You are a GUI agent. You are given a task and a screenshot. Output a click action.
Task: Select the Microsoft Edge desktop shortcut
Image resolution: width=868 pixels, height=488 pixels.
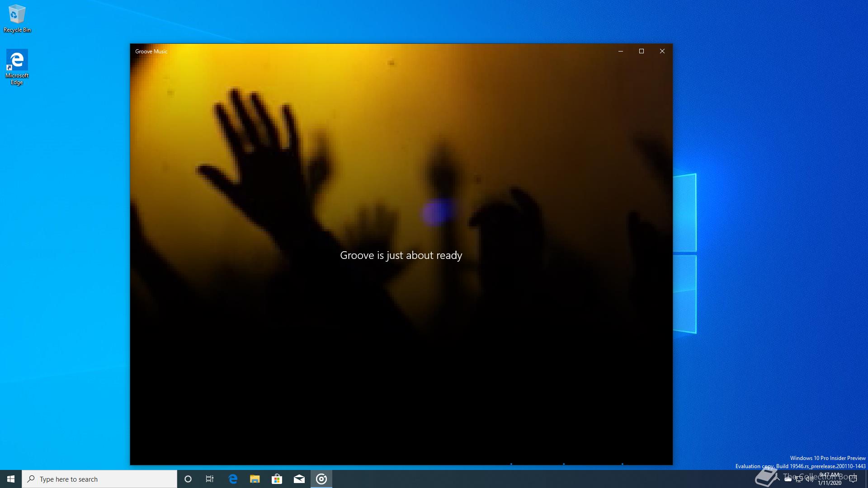(17, 67)
